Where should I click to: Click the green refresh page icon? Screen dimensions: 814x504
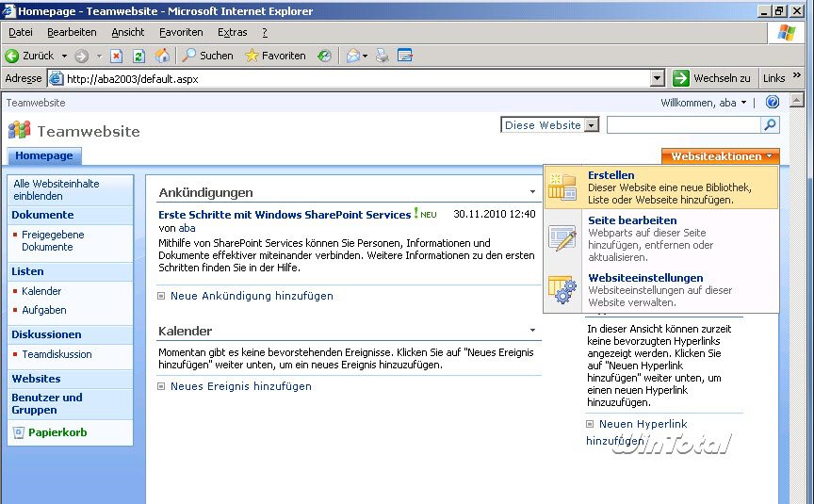(x=138, y=56)
